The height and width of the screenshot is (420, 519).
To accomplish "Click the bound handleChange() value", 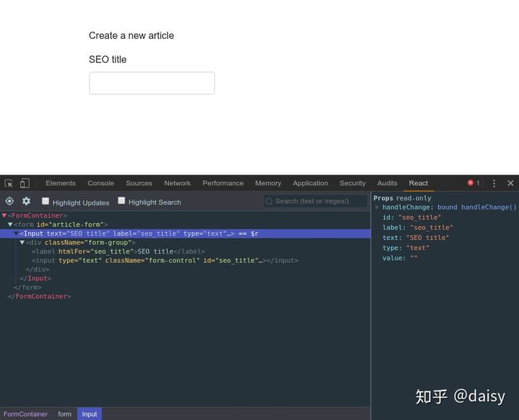I will [x=477, y=207].
